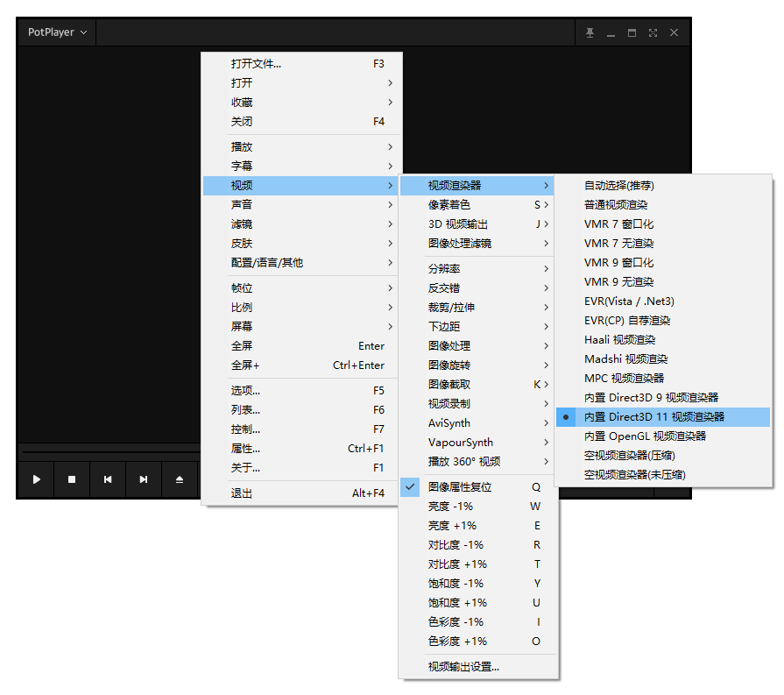Open the 图像截取 submenu
Viewport: 784px width, 695px height.
point(478,384)
